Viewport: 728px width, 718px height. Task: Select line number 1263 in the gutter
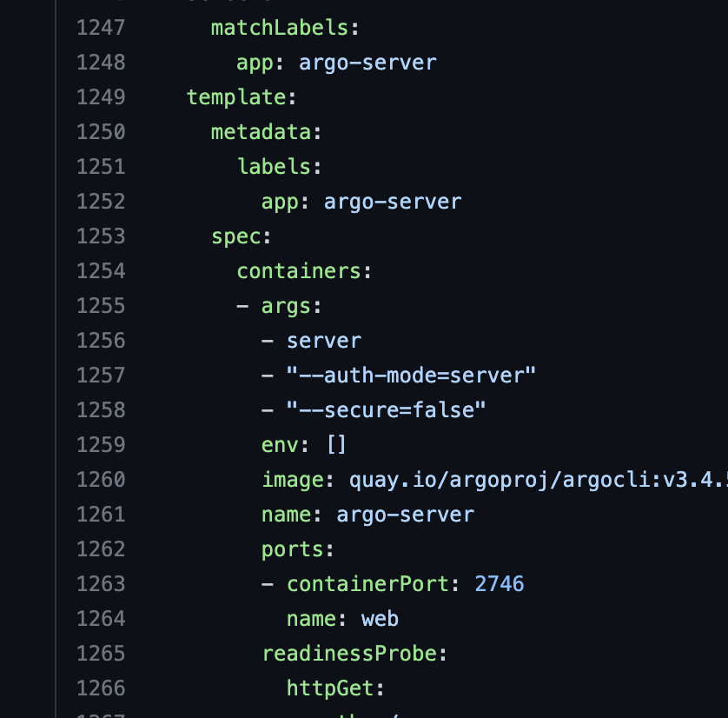[x=101, y=584]
